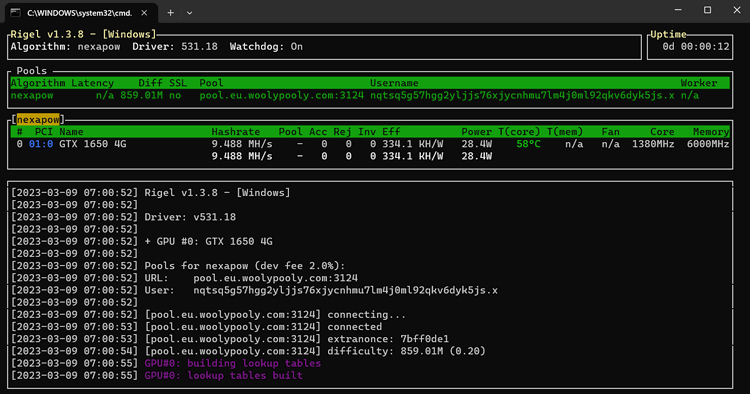The width and height of the screenshot is (750, 394).
Task: Minimize the terminal window
Action: tap(678, 10)
